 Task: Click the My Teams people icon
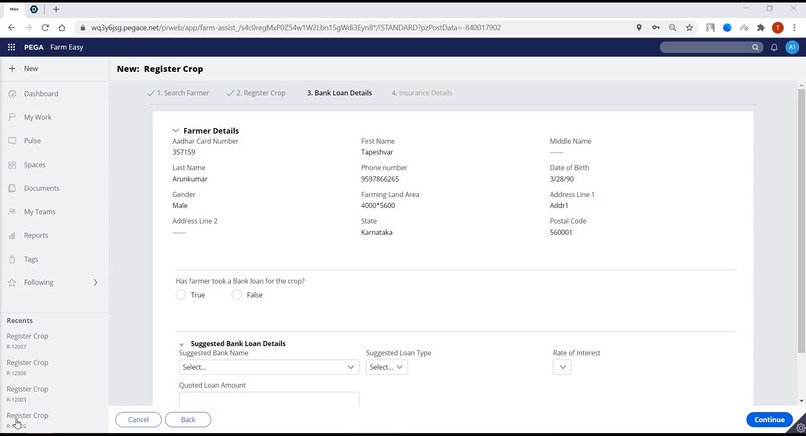click(x=12, y=211)
